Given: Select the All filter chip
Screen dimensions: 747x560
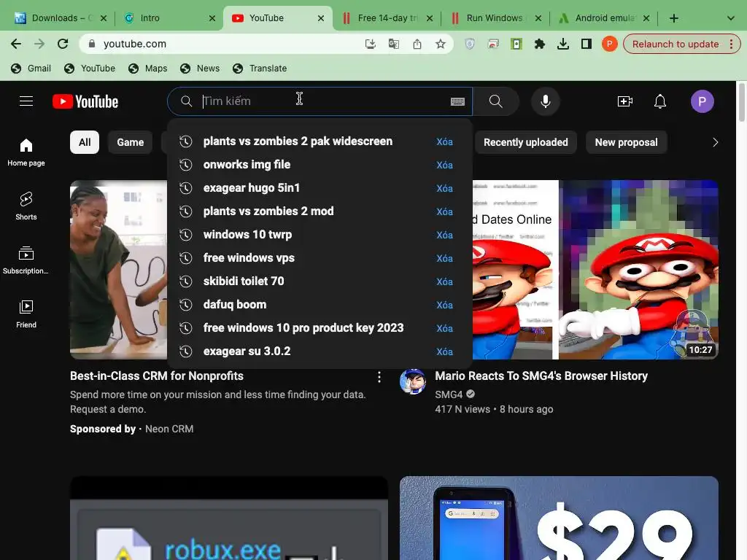Looking at the screenshot, I should (x=85, y=142).
